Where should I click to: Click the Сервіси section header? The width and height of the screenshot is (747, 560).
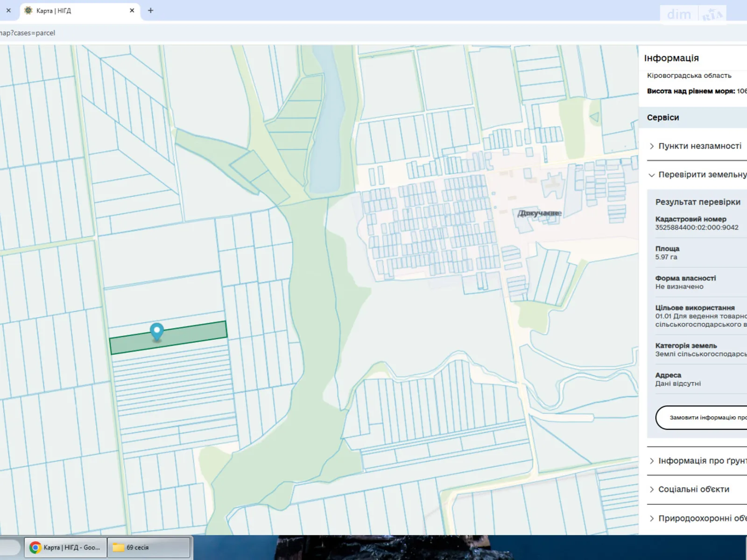(x=663, y=118)
